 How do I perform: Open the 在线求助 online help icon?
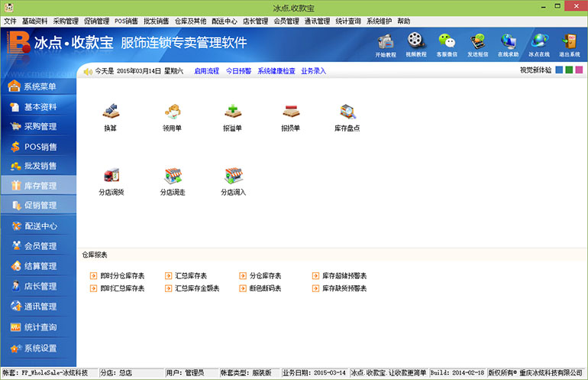point(508,45)
